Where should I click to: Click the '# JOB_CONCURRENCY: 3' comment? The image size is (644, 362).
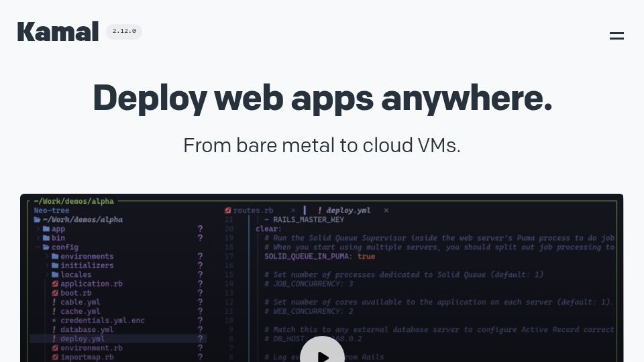[x=309, y=284]
